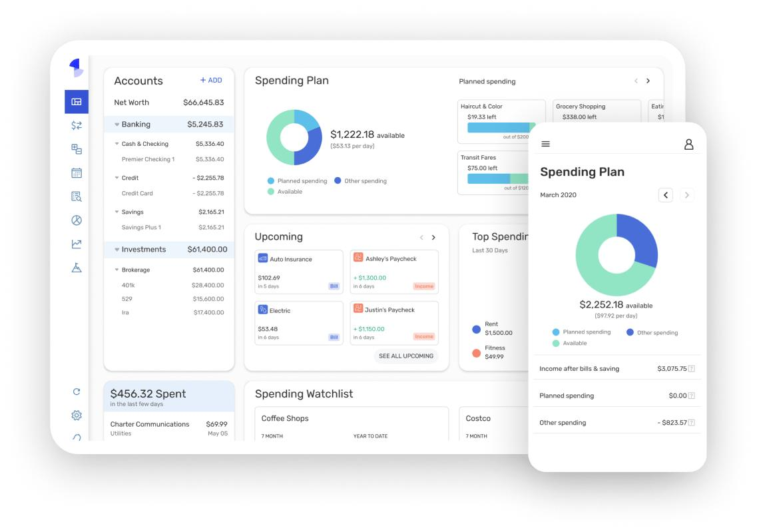The height and width of the screenshot is (532, 757).
Task: Click help icon beside Income after bills
Action: 691,369
